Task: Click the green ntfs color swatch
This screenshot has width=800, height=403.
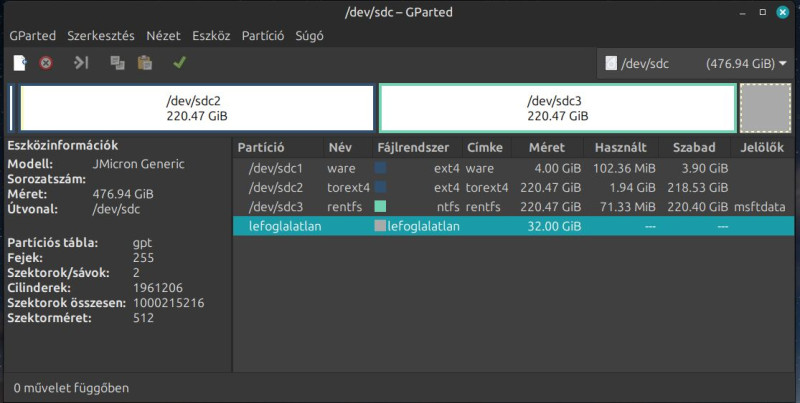Action: pyautogui.click(x=380, y=206)
